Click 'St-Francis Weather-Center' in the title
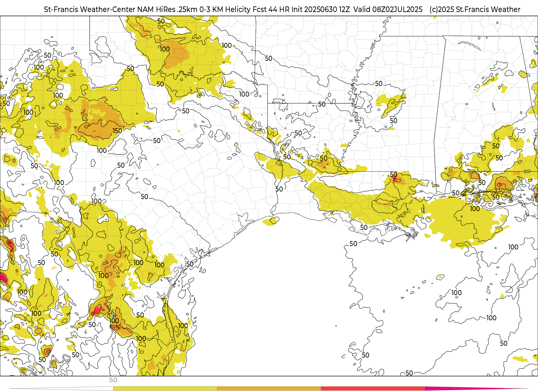 pos(90,10)
